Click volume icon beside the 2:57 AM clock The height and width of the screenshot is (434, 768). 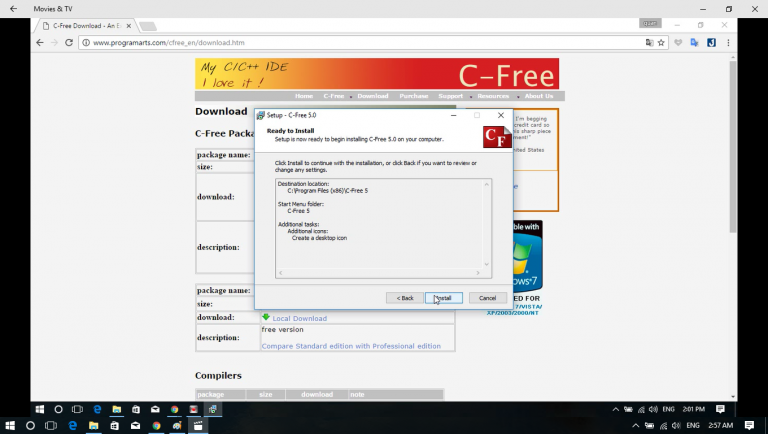(676, 426)
